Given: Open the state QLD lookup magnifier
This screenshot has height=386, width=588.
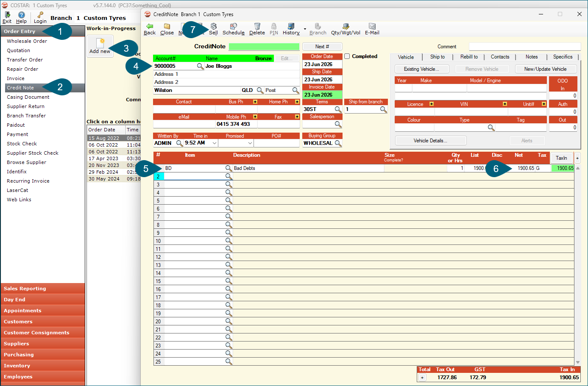Looking at the screenshot, I should click(260, 90).
